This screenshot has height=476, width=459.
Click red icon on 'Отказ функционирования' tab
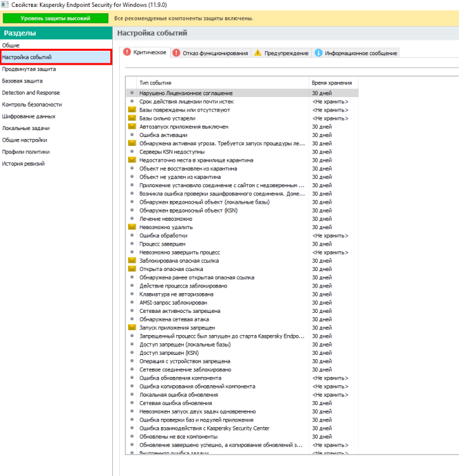[176, 53]
